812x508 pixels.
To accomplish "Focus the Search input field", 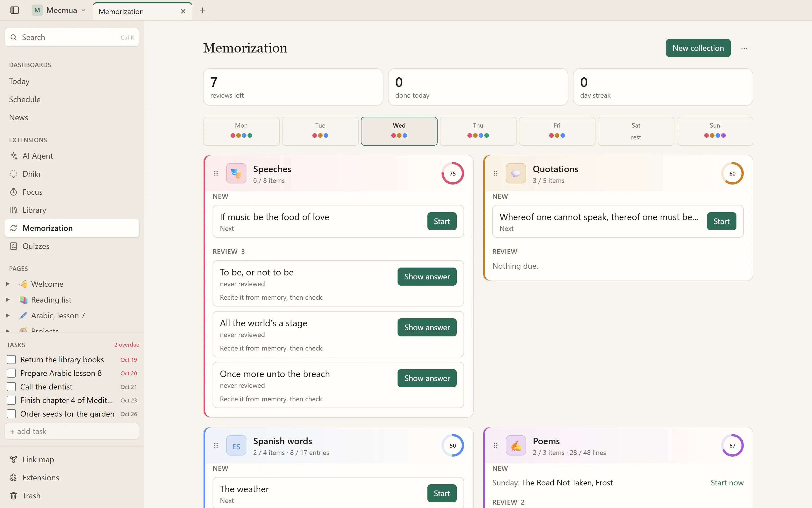I will (72, 37).
